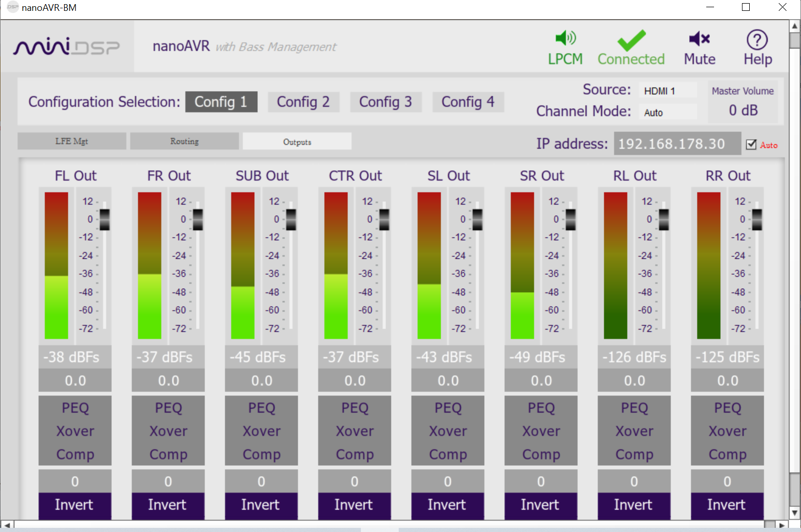Click the green Connected checkmark icon

[x=631, y=40]
